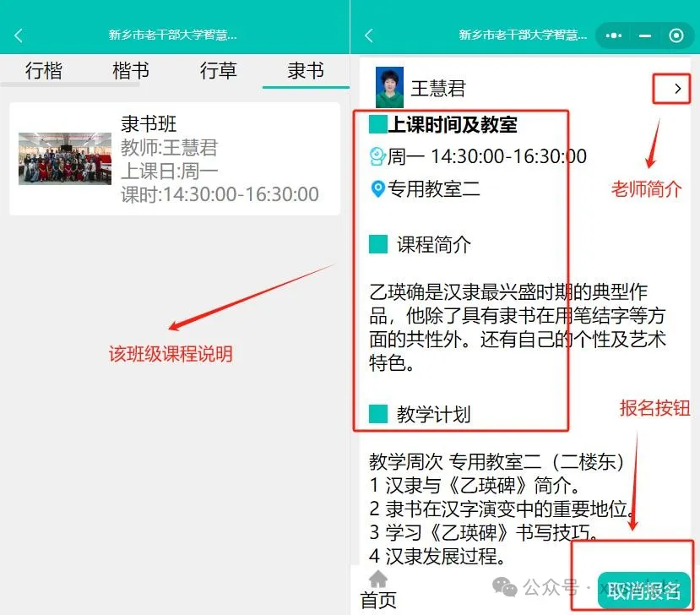Select the 行草 tab
This screenshot has width=700, height=615.
[219, 71]
